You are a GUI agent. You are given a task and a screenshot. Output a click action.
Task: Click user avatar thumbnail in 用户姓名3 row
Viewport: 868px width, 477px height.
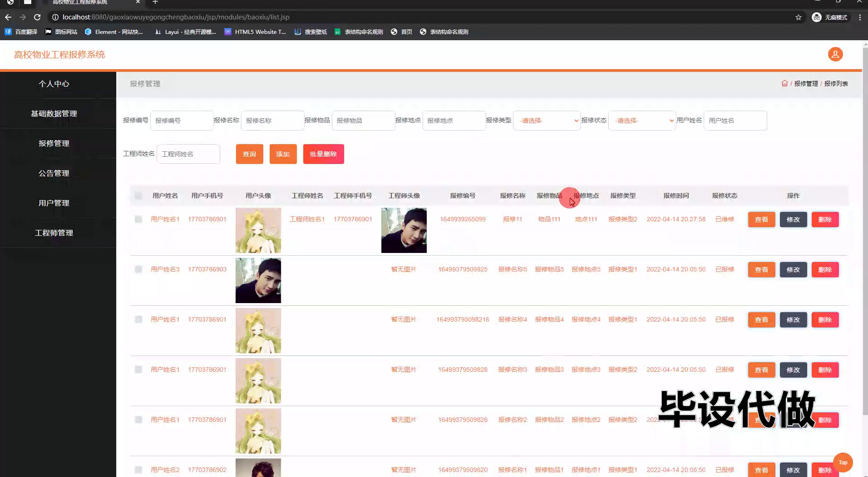[x=258, y=281]
